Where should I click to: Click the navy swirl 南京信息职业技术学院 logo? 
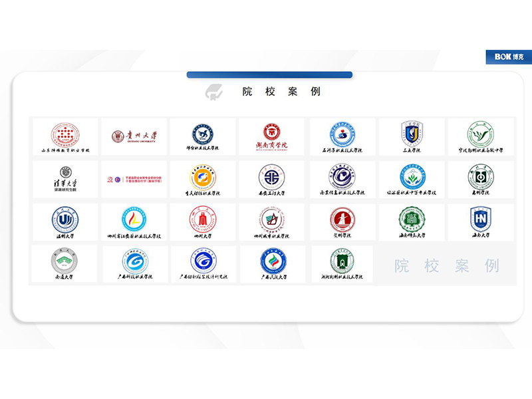[342, 176]
